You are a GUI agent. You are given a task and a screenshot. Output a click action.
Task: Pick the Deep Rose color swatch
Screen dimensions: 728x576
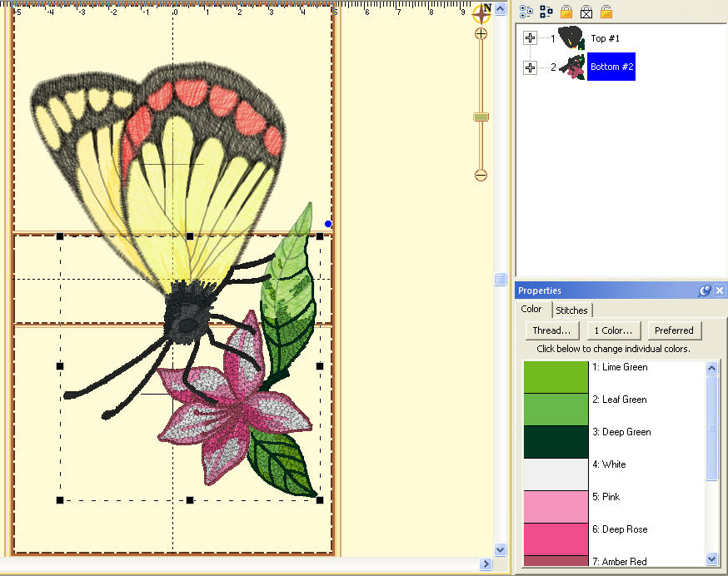click(556, 539)
